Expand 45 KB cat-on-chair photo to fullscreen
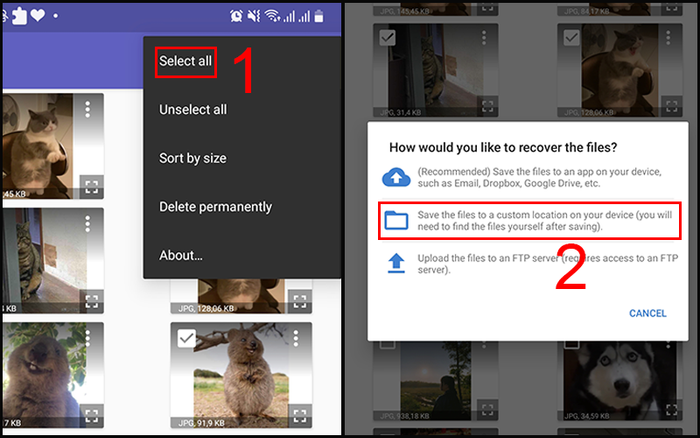This screenshot has width=700, height=438. click(x=92, y=187)
